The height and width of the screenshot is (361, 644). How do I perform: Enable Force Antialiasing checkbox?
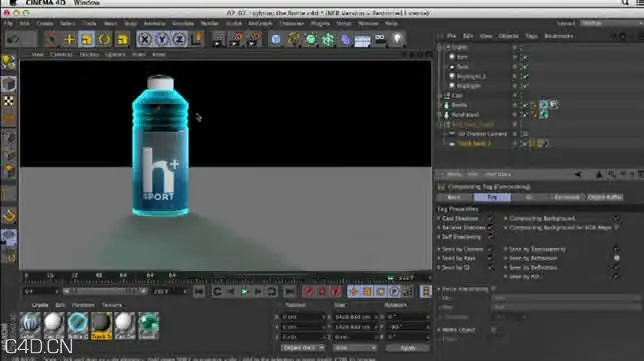coord(493,289)
